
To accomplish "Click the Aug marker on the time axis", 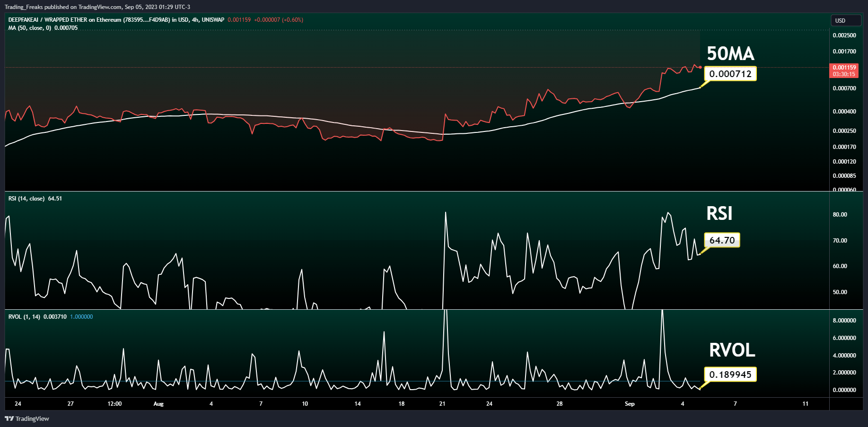I will click(158, 404).
